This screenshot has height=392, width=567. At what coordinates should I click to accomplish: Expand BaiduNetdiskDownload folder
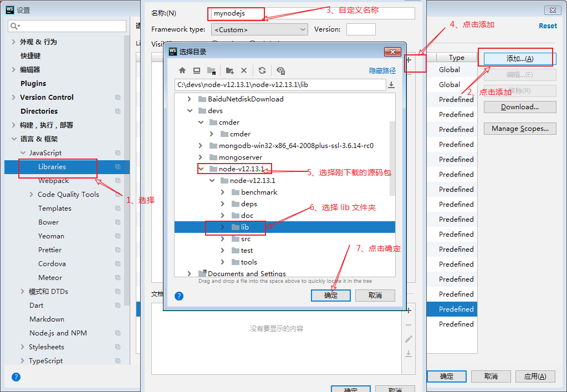tap(189, 99)
